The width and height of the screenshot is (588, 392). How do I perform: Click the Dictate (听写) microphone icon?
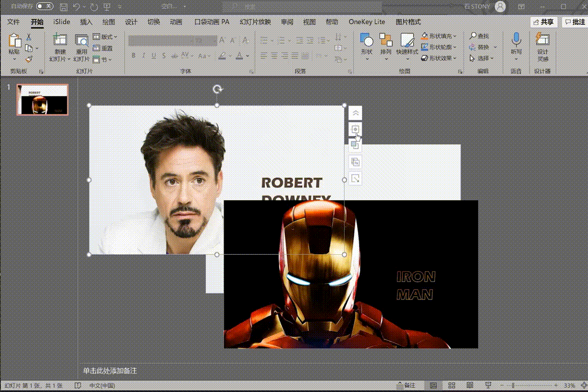coord(516,39)
